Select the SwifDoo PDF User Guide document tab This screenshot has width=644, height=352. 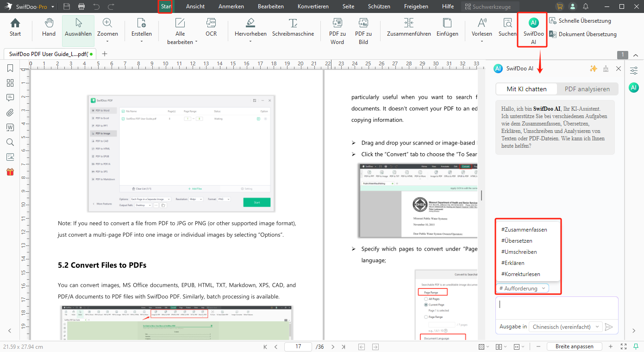click(x=50, y=54)
